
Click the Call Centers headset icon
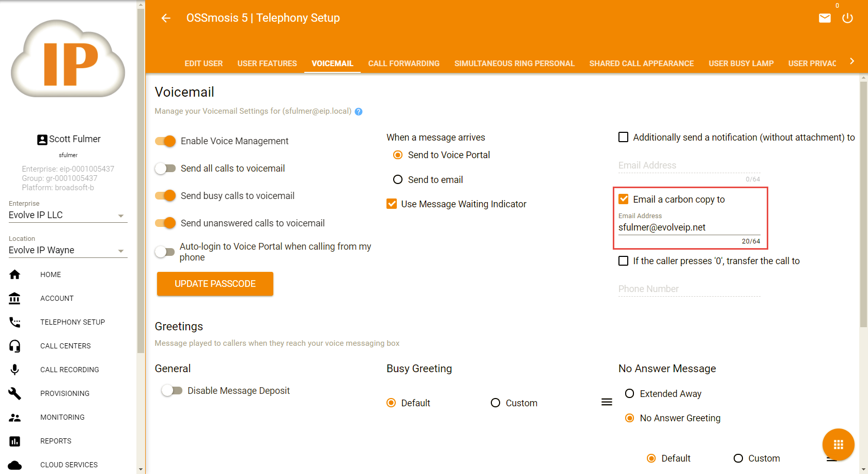point(15,346)
